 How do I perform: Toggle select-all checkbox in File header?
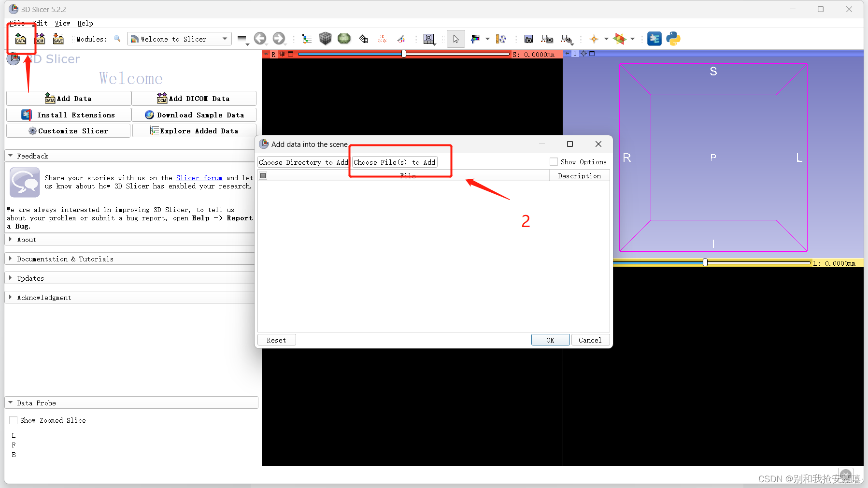[263, 175]
